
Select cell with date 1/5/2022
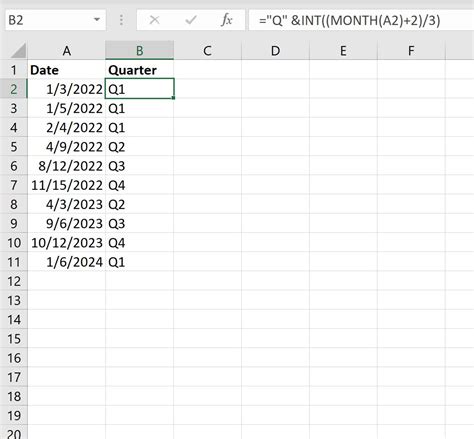pos(67,108)
